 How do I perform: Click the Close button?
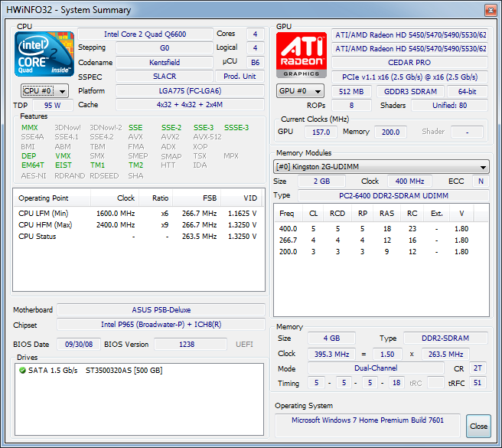pyautogui.click(x=478, y=427)
